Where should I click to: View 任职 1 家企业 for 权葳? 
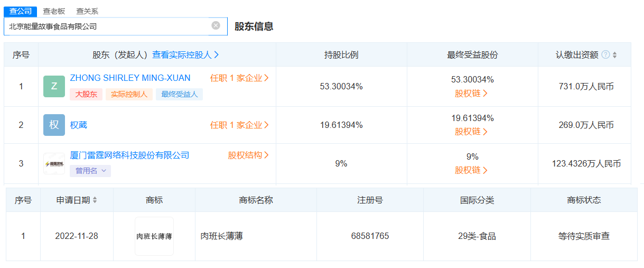point(239,125)
